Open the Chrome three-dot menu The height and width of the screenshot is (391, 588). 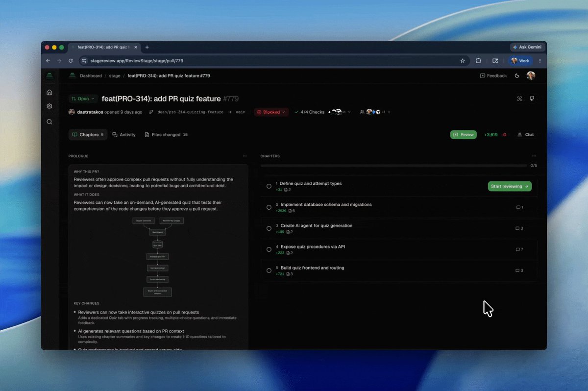[x=540, y=61]
